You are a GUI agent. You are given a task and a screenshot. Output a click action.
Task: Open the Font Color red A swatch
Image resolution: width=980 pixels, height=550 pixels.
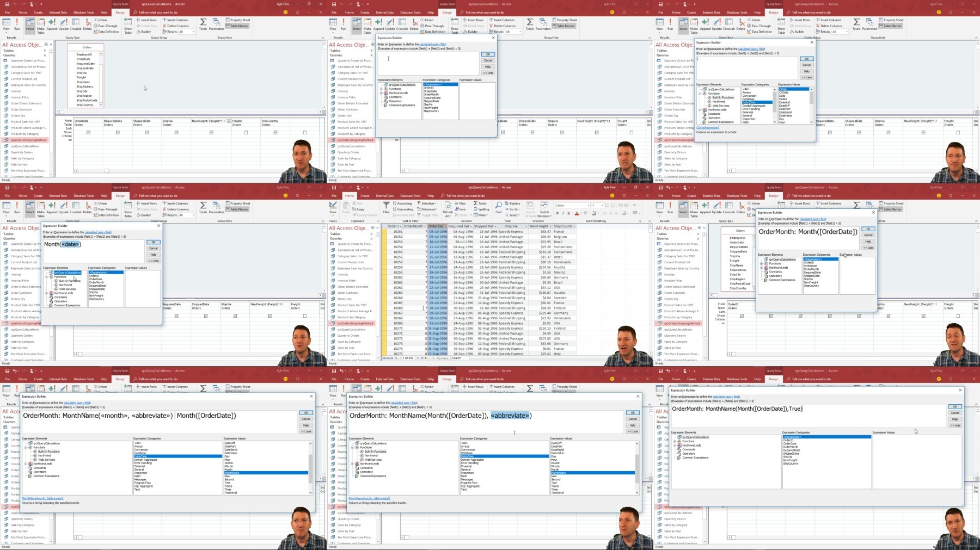tap(577, 213)
